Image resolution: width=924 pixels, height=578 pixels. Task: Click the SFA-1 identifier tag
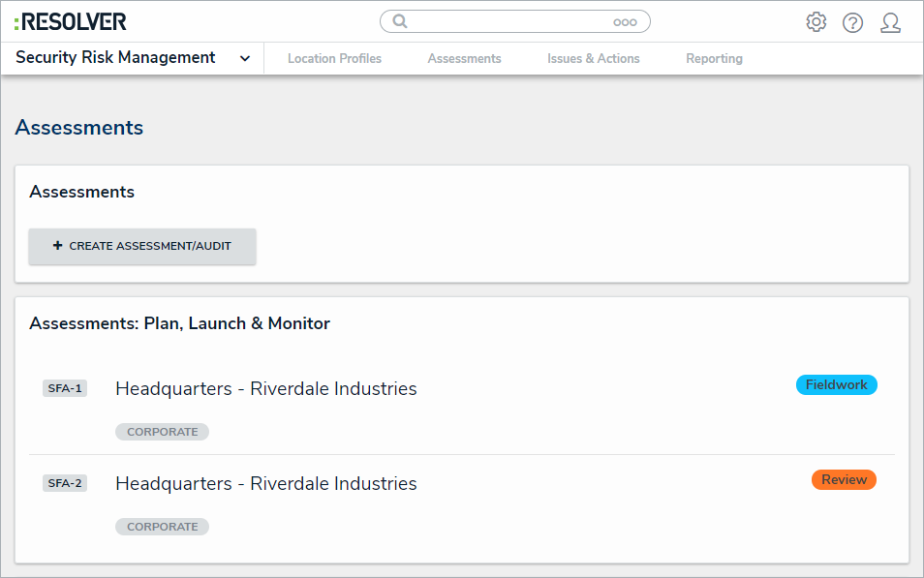coord(65,388)
